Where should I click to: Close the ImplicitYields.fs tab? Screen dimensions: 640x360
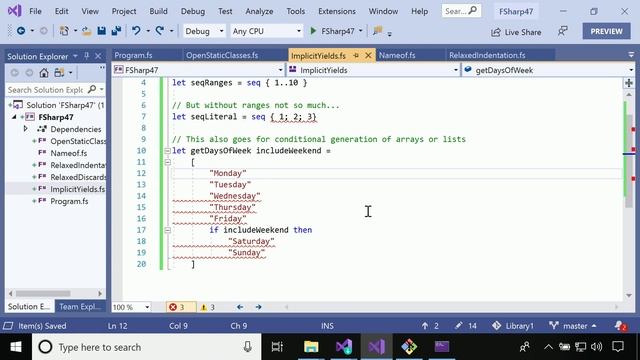coord(368,55)
